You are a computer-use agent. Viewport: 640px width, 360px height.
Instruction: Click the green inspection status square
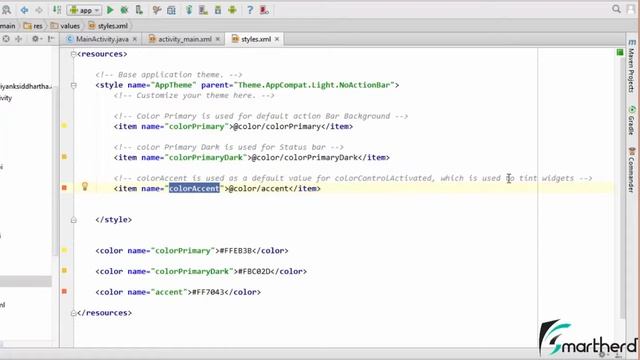click(620, 52)
